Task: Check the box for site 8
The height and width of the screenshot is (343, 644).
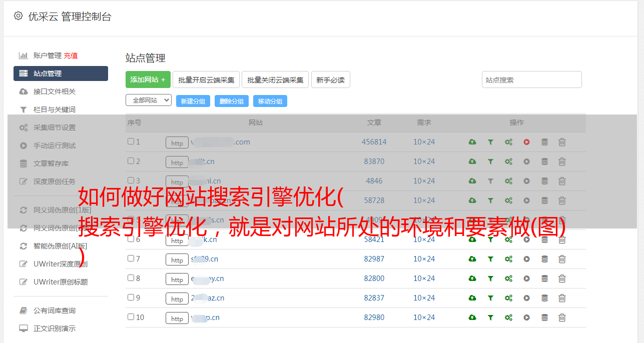Action: point(131,278)
